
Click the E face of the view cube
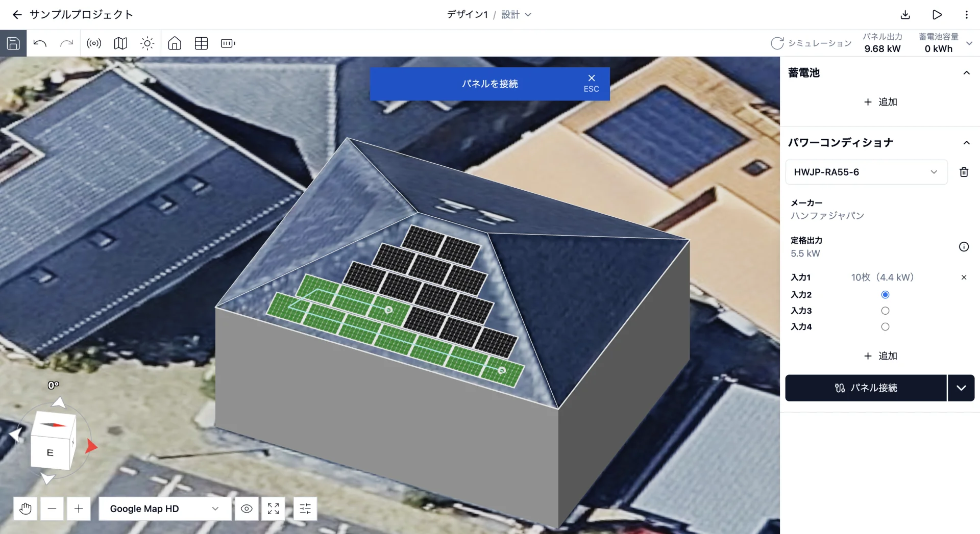50,452
